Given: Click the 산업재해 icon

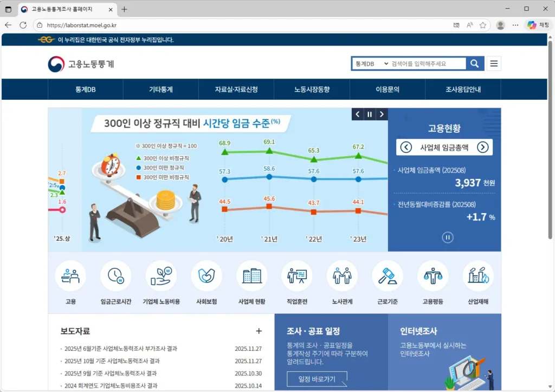Looking at the screenshot, I should click(x=477, y=277).
